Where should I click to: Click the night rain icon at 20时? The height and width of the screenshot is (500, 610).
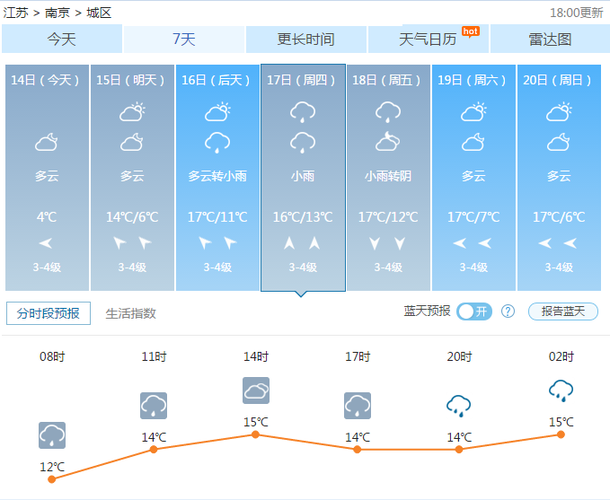[x=459, y=406]
